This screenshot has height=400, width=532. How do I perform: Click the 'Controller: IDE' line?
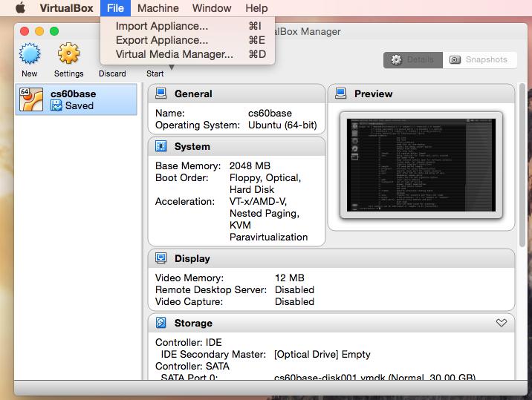coord(188,342)
